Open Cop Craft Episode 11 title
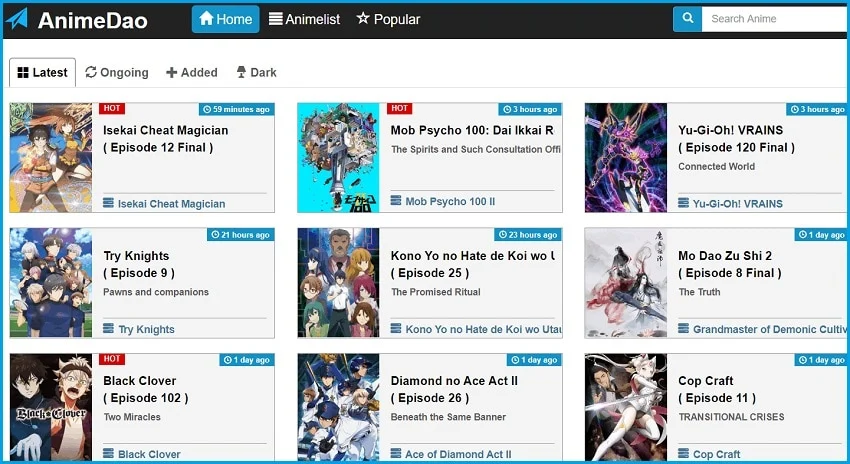Image resolution: width=850 pixels, height=464 pixels. [x=717, y=389]
